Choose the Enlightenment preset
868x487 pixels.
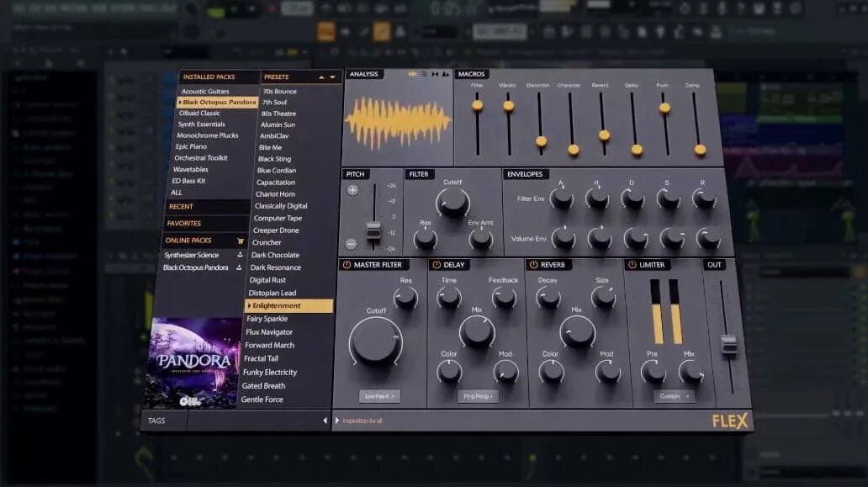click(x=288, y=305)
